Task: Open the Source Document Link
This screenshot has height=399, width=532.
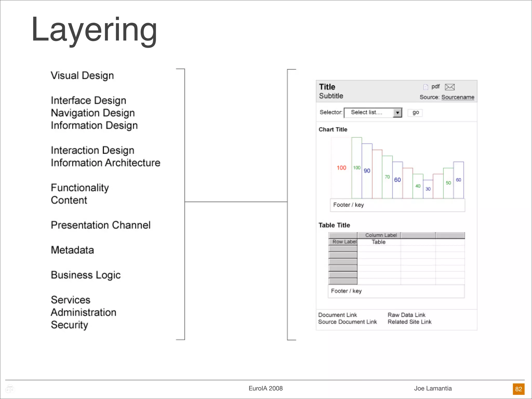Action: tap(347, 322)
